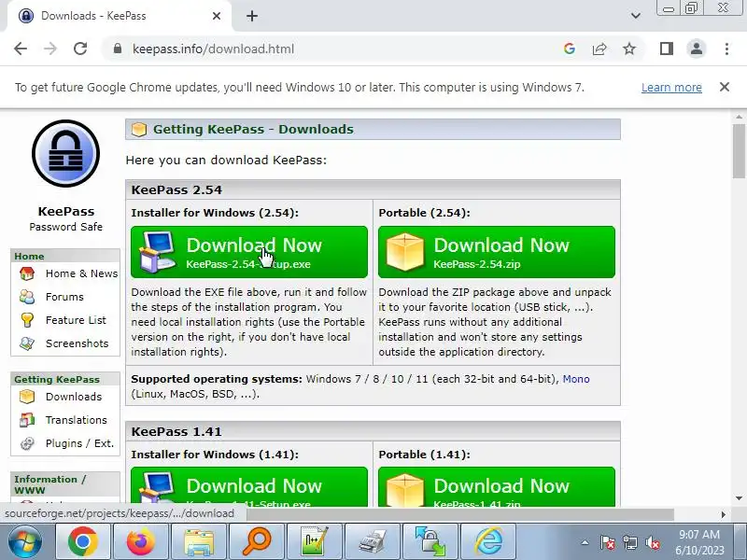Open magnifier search app in taskbar

[x=257, y=541]
